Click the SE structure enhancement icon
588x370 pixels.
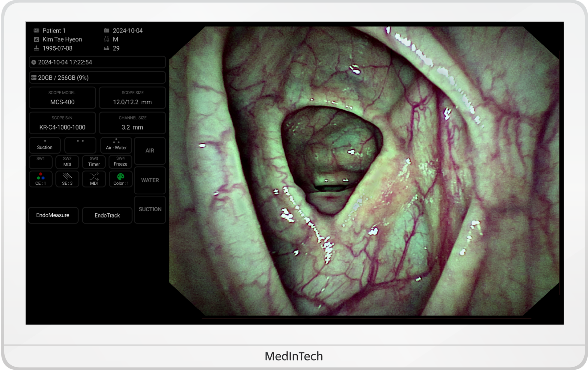67,176
